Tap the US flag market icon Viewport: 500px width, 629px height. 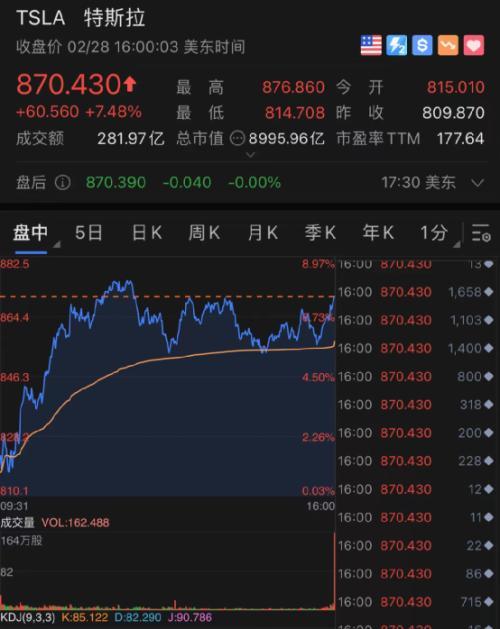coord(371,45)
